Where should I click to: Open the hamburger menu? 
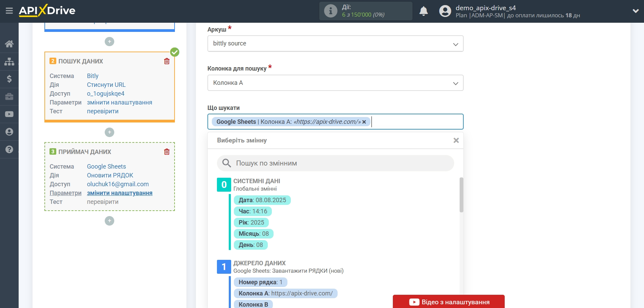9,11
